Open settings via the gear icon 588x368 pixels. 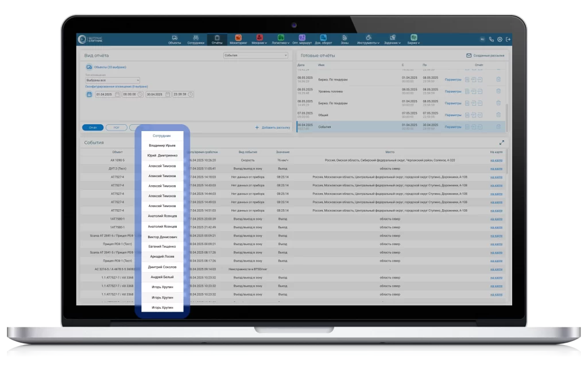(x=500, y=40)
